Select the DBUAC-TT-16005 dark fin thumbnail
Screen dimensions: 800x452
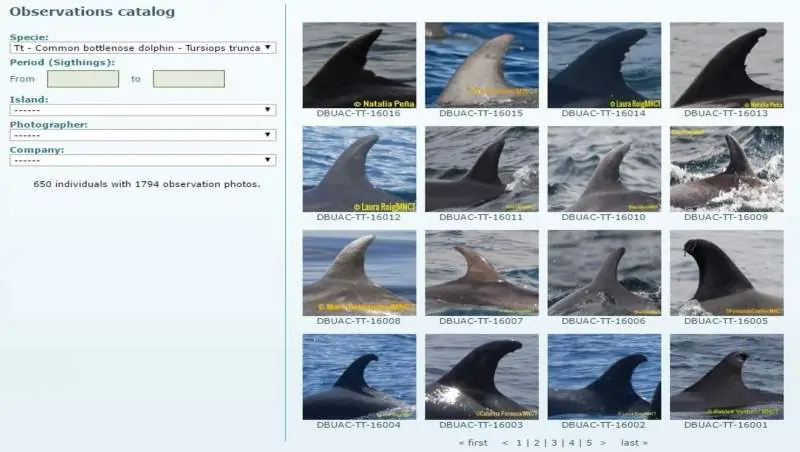point(726,272)
